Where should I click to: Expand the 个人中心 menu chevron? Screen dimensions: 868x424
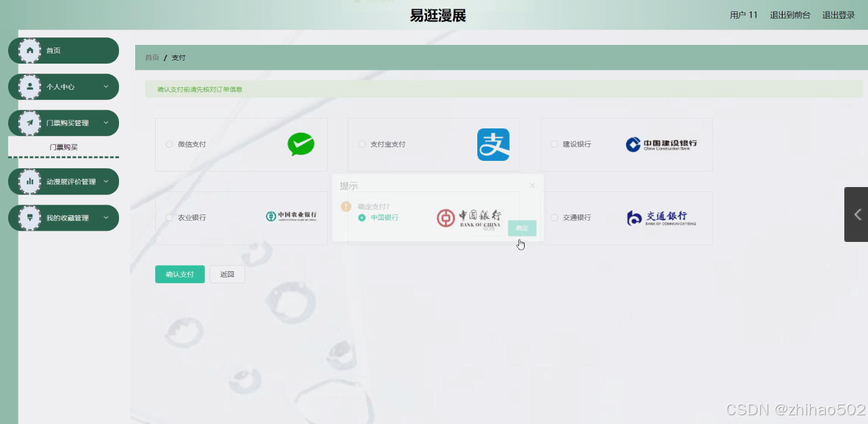pyautogui.click(x=106, y=87)
